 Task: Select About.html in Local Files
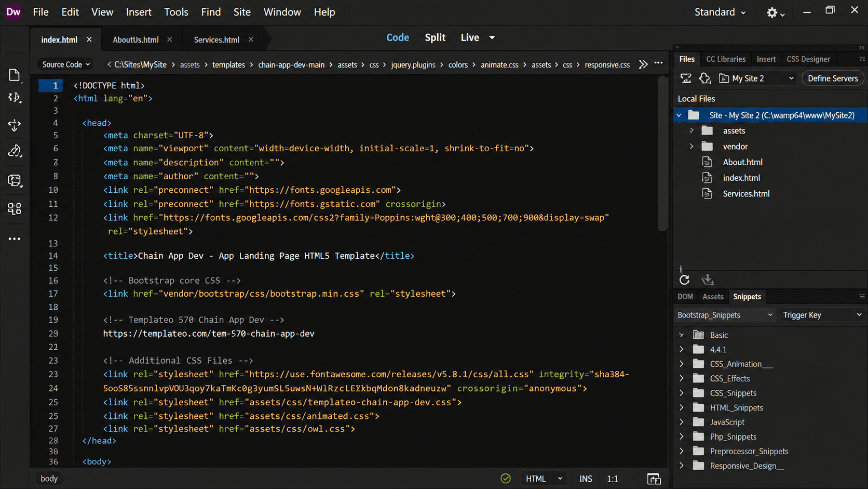tap(742, 162)
